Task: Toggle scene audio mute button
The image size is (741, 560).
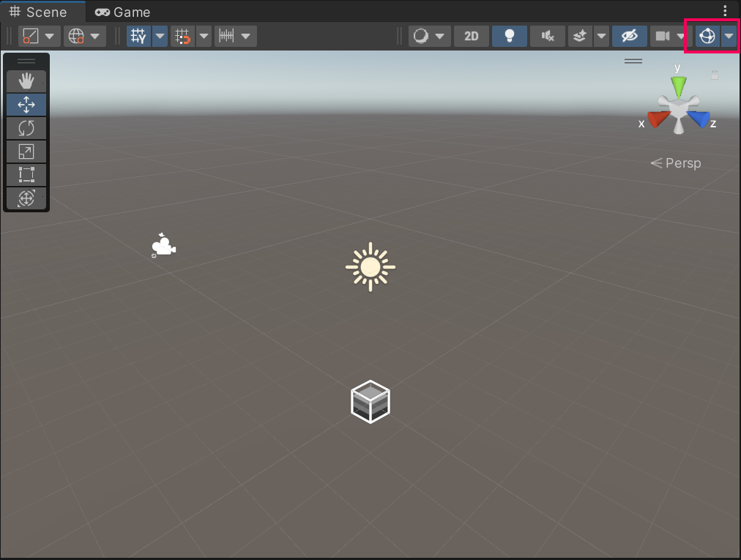Action: pos(547,36)
